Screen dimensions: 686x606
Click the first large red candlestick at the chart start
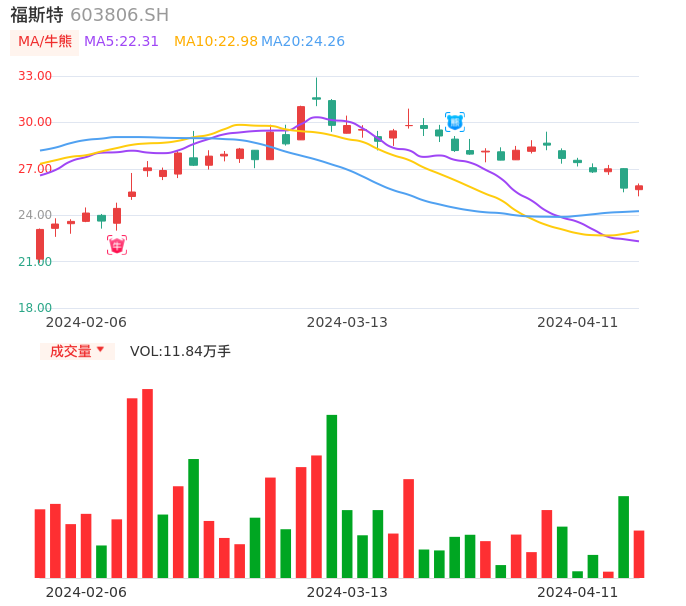pyautogui.click(x=40, y=245)
